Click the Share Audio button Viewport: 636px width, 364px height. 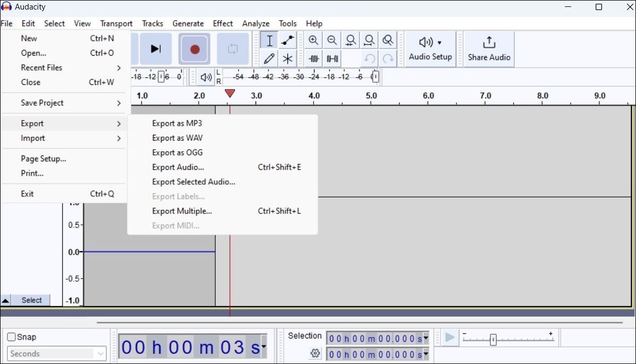(x=488, y=49)
